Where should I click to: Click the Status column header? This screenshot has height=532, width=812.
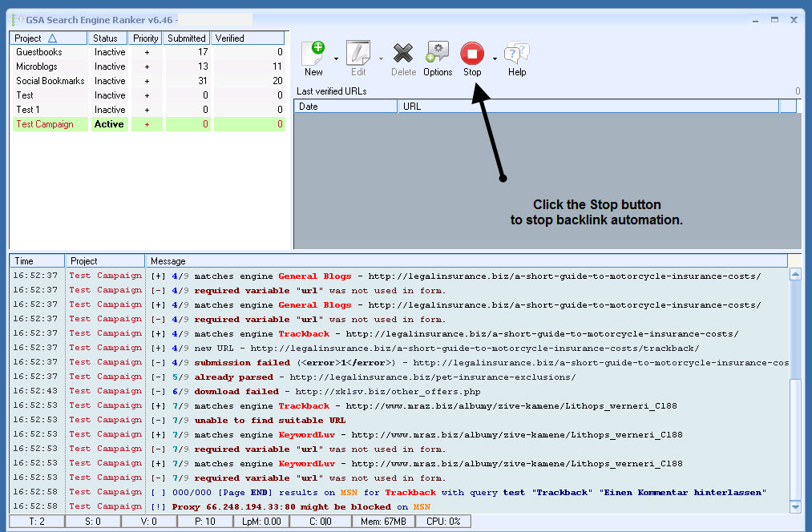pos(105,38)
